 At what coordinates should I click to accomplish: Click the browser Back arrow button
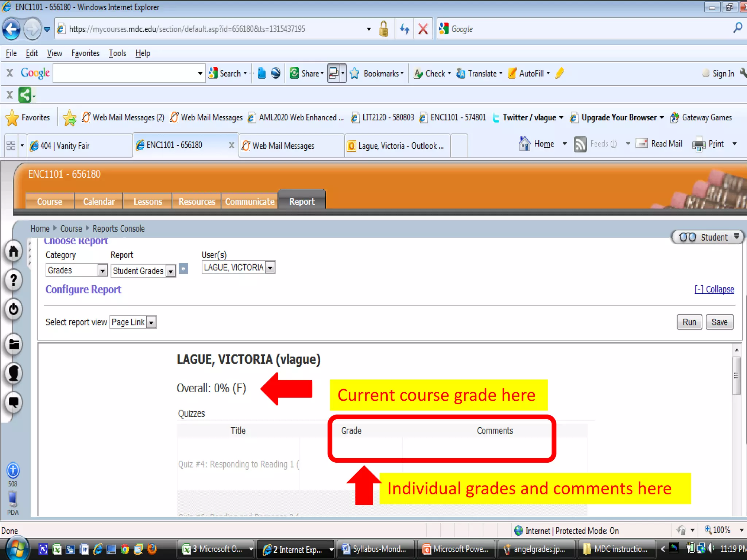[11, 29]
